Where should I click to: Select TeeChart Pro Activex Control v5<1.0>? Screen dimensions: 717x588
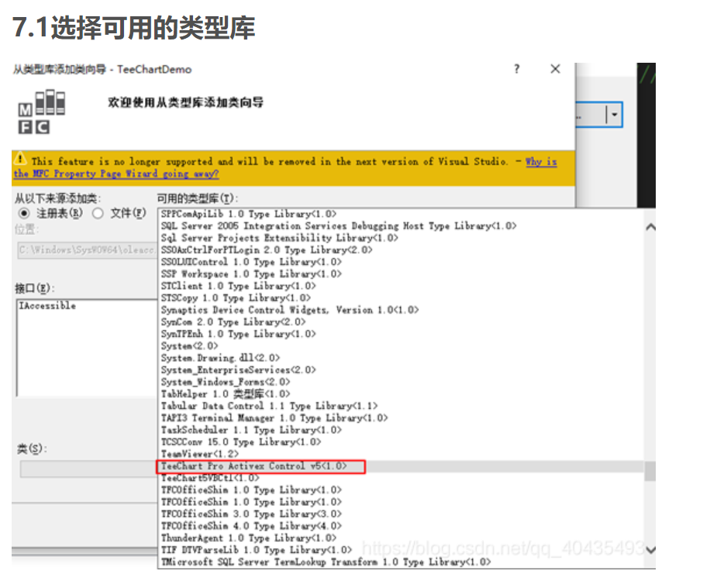click(253, 466)
